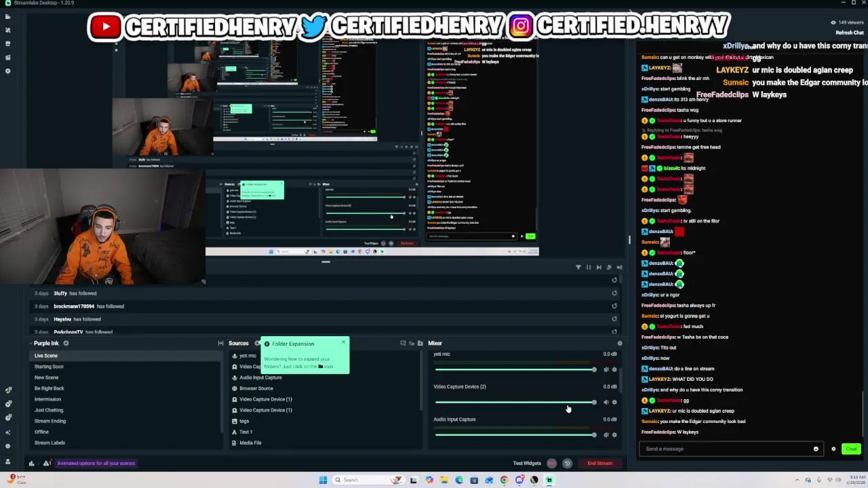Click the Test Widgets button

(x=527, y=464)
